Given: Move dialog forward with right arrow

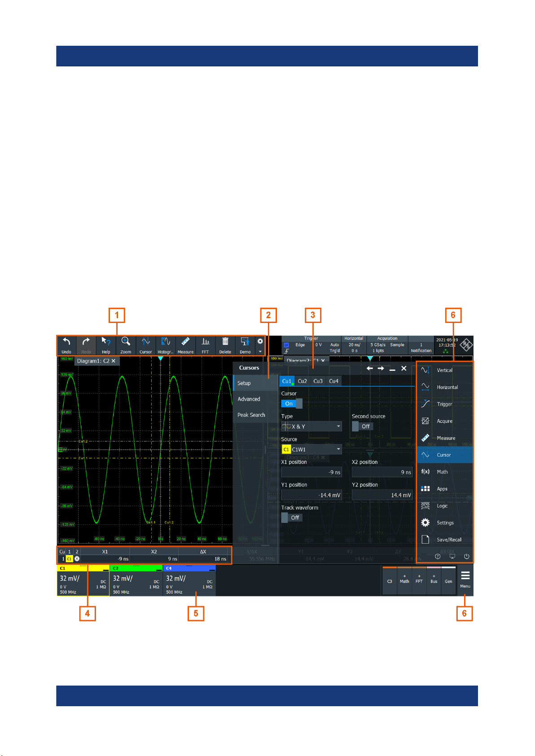Looking at the screenshot, I should tap(381, 368).
